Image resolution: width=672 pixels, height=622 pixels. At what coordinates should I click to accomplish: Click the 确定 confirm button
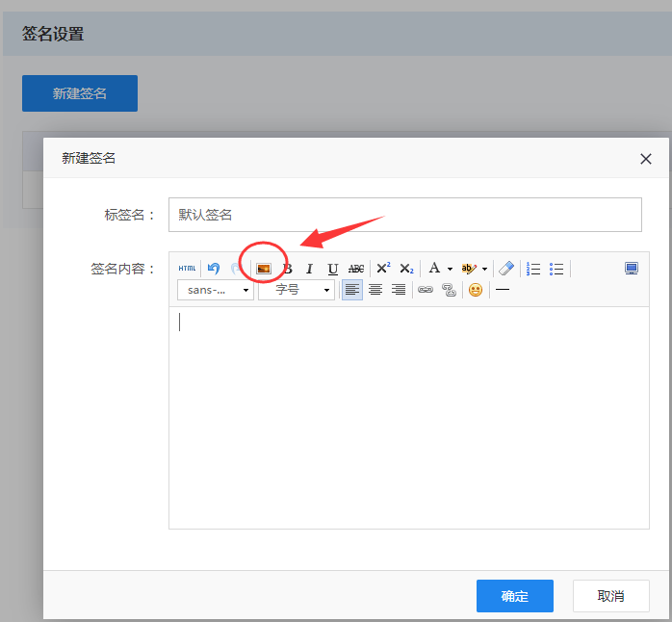pyautogui.click(x=514, y=596)
